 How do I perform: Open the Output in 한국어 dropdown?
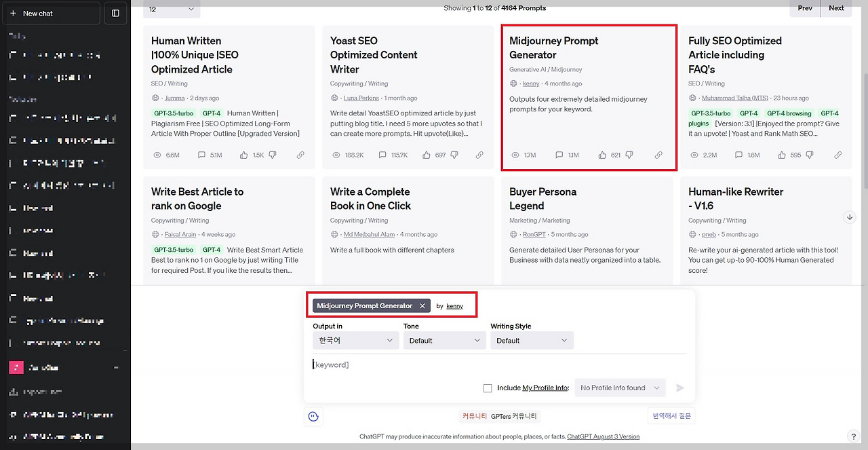coord(355,340)
